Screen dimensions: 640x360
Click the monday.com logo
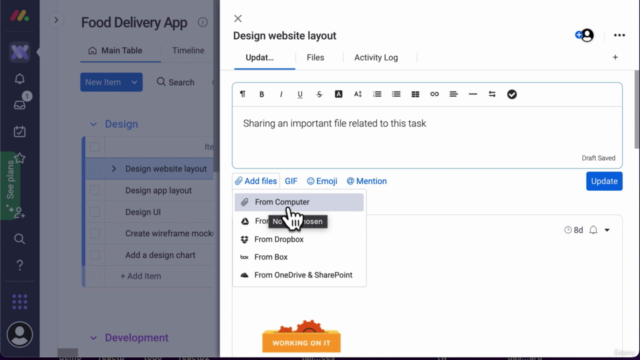(20, 16)
